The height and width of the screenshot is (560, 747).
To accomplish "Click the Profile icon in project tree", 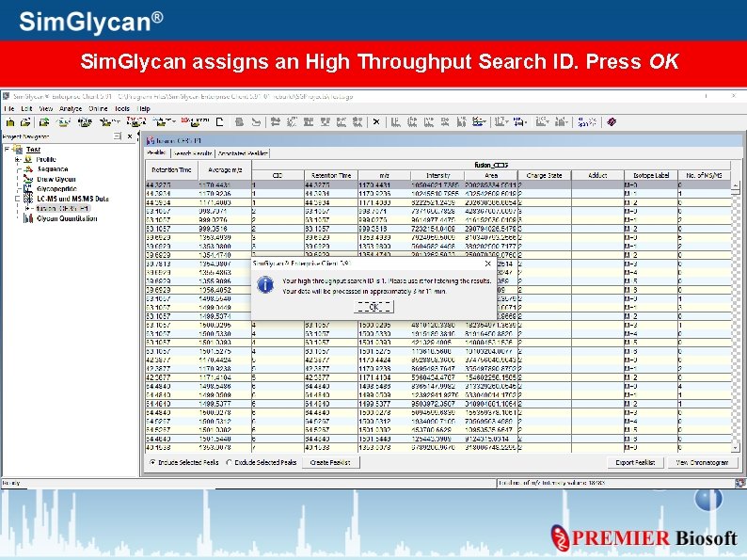I will tap(28, 159).
